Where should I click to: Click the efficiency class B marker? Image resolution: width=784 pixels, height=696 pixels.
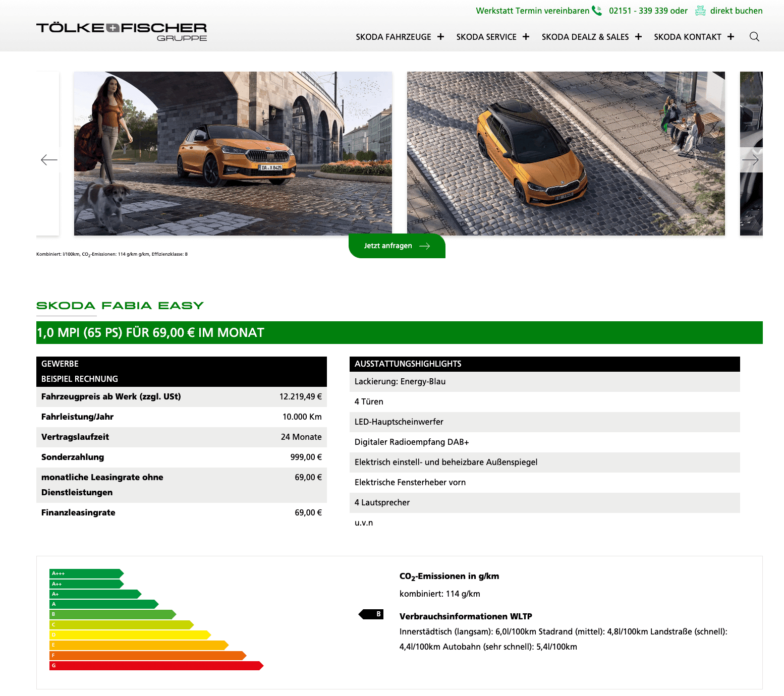371,614
